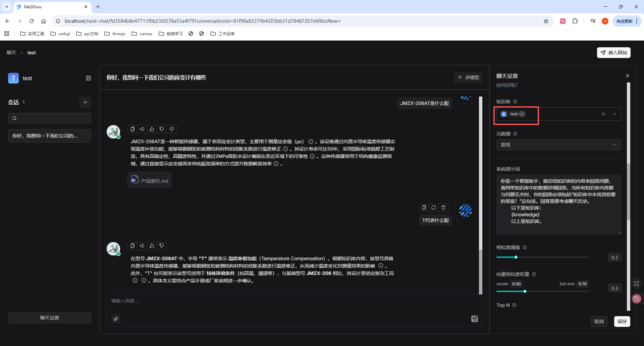This screenshot has height=346, width=644.
Task: Go to 聊天 in the breadcrumb
Action: coord(11,53)
